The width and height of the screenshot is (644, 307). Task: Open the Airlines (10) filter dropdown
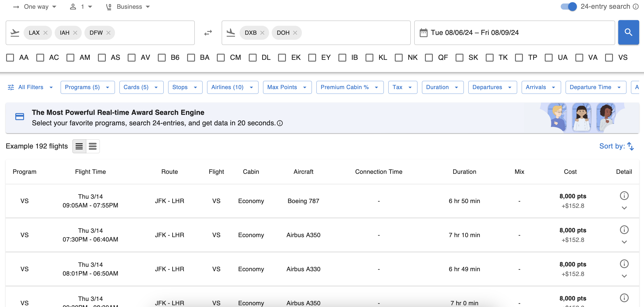tap(233, 87)
